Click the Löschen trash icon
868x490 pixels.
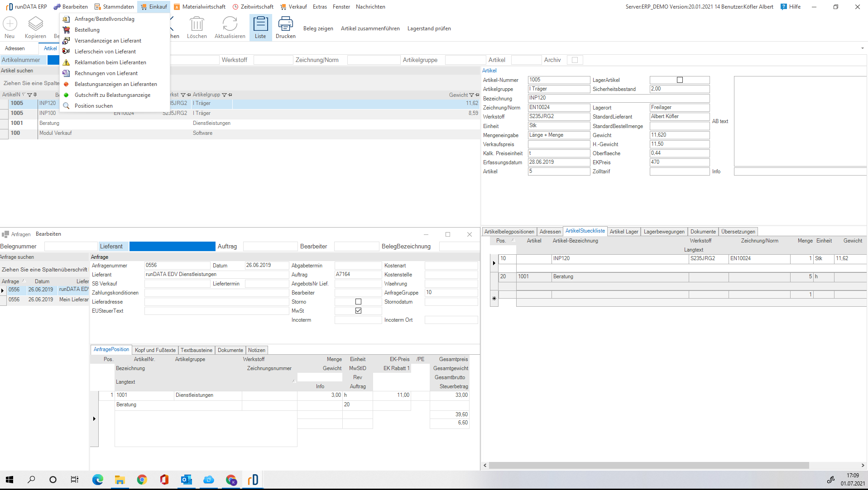tap(197, 24)
